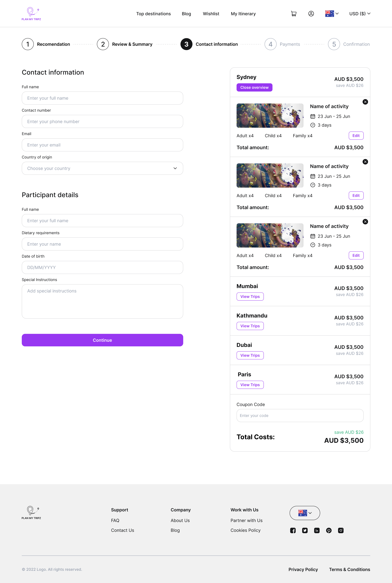392x583 pixels.
Task: Click the Facebook icon in footer
Action: [x=293, y=530]
